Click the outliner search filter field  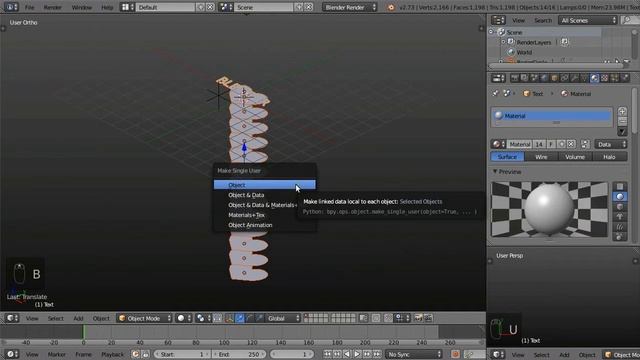point(630,20)
